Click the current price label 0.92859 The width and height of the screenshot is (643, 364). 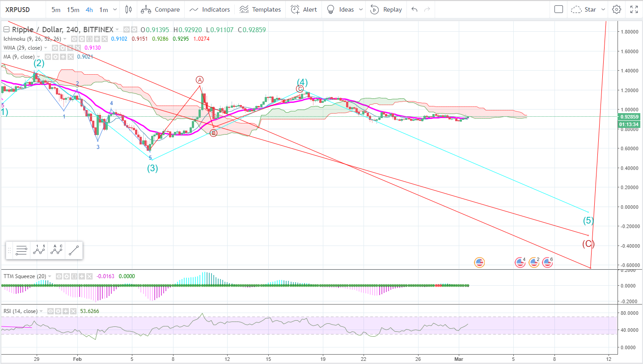630,117
